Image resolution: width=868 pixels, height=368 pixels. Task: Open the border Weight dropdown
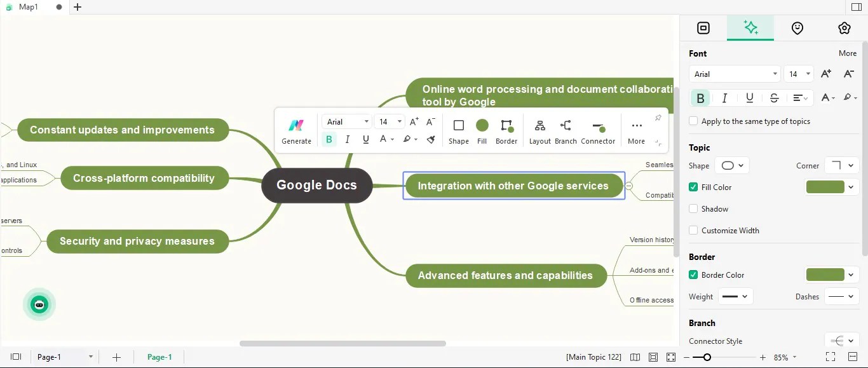coord(735,296)
